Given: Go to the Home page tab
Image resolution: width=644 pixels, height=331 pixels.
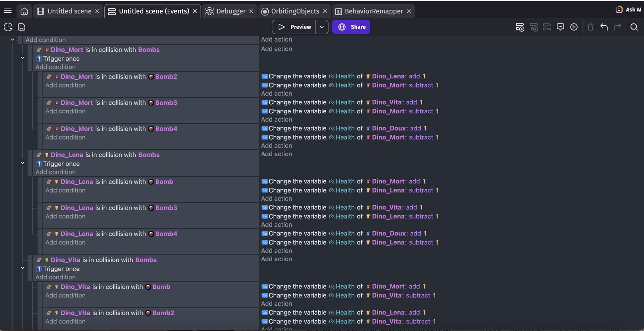Looking at the screenshot, I should (24, 11).
